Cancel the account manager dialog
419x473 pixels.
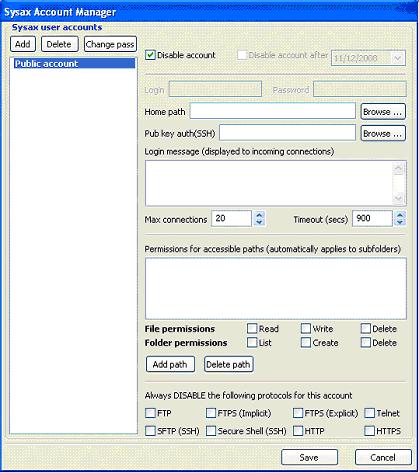click(383, 457)
